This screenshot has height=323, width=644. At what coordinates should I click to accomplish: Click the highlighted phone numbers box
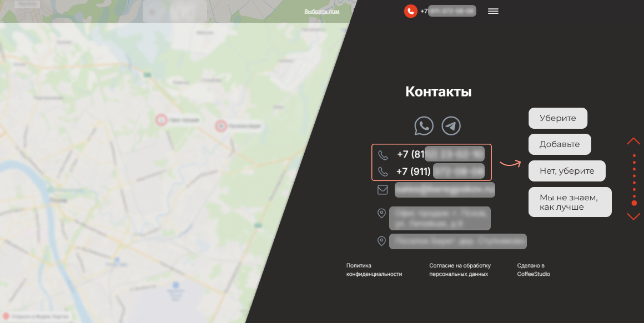point(432,163)
